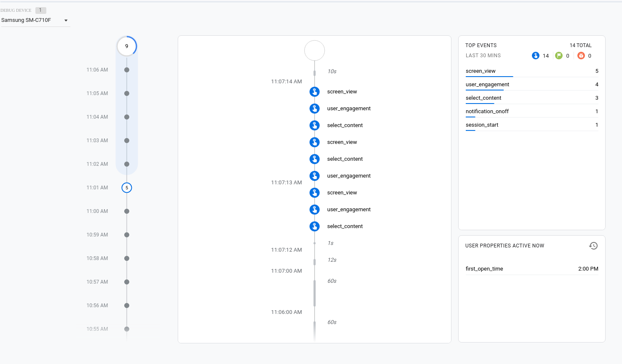622x364 pixels.
Task: Click the last select_content event icon
Action: [x=315, y=226]
